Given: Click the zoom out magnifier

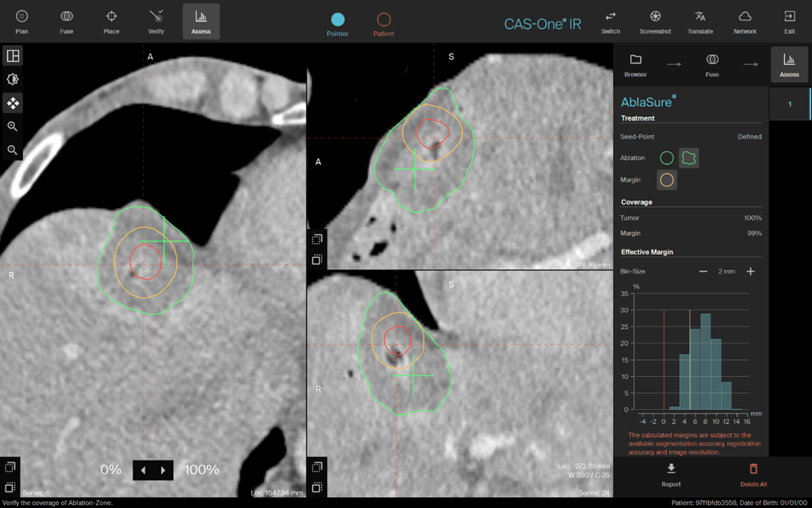Looking at the screenshot, I should tap(12, 150).
